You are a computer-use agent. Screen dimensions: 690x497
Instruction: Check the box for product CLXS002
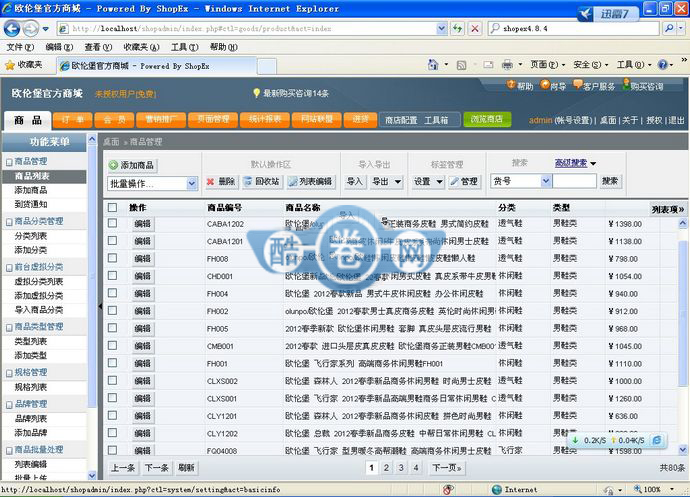click(x=113, y=380)
